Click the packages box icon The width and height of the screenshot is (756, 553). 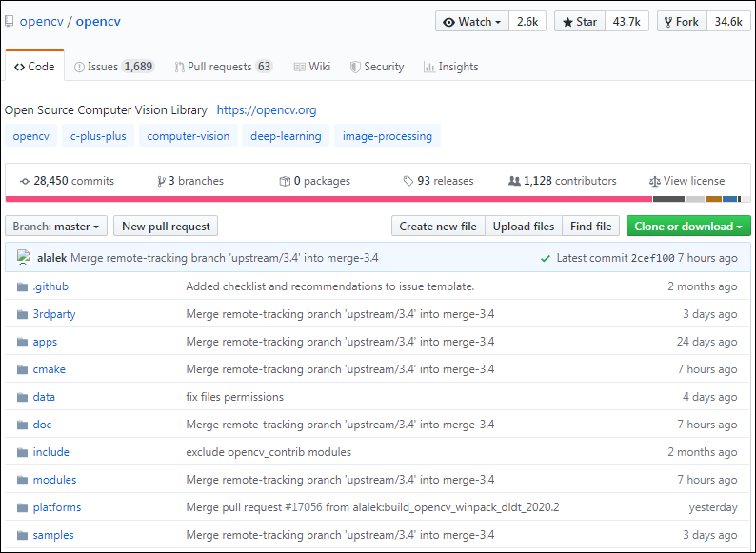click(285, 181)
